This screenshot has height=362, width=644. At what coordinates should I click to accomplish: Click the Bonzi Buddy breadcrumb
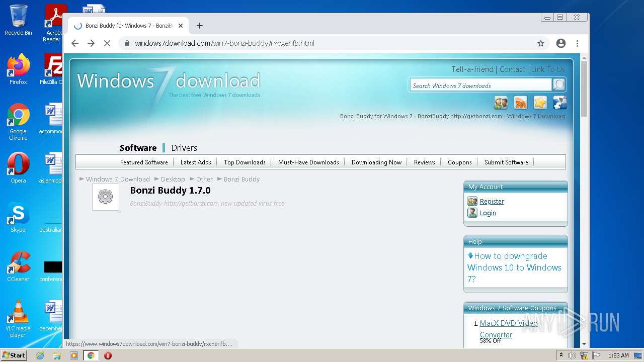pyautogui.click(x=242, y=179)
